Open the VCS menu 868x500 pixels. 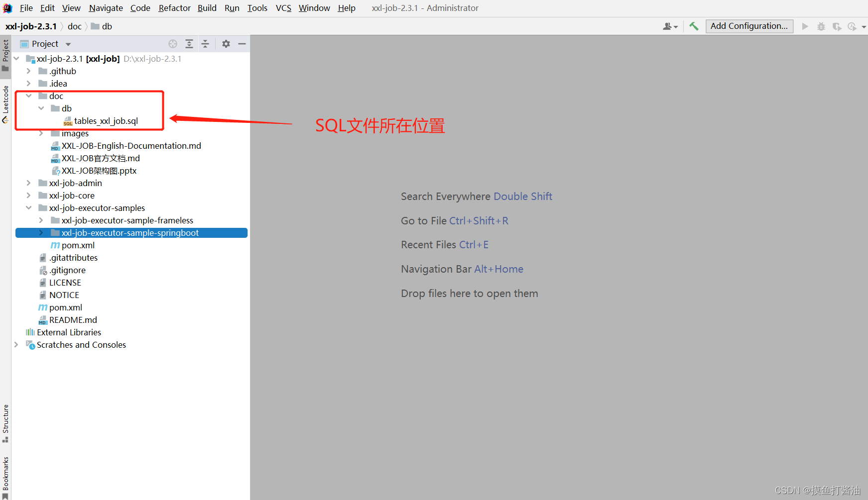point(283,8)
